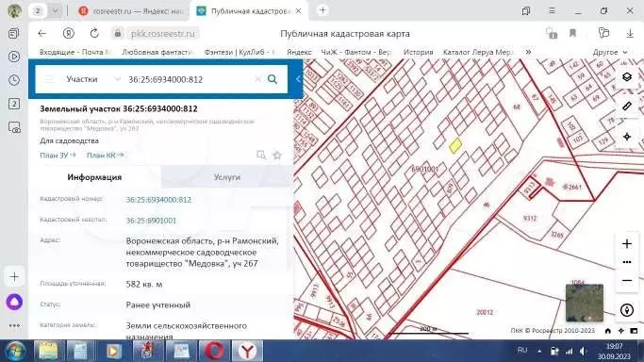Open the План ЗУ link
The height and width of the screenshot is (362, 644).
coord(58,156)
